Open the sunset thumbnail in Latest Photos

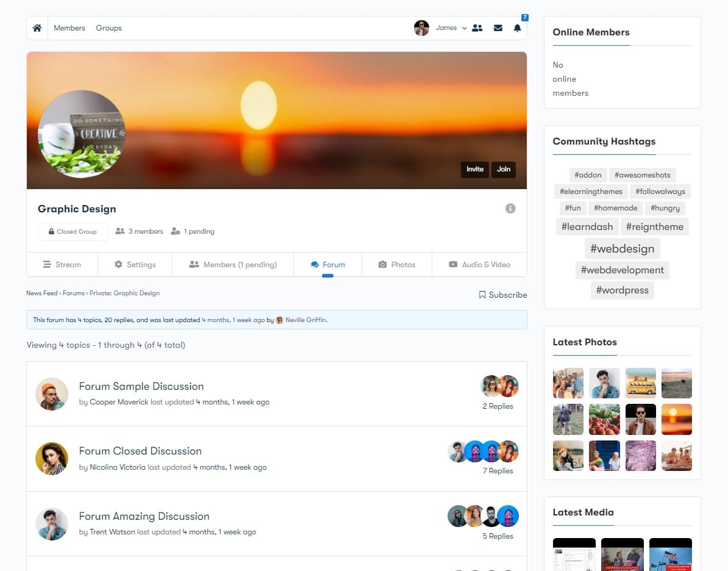pyautogui.click(x=677, y=419)
